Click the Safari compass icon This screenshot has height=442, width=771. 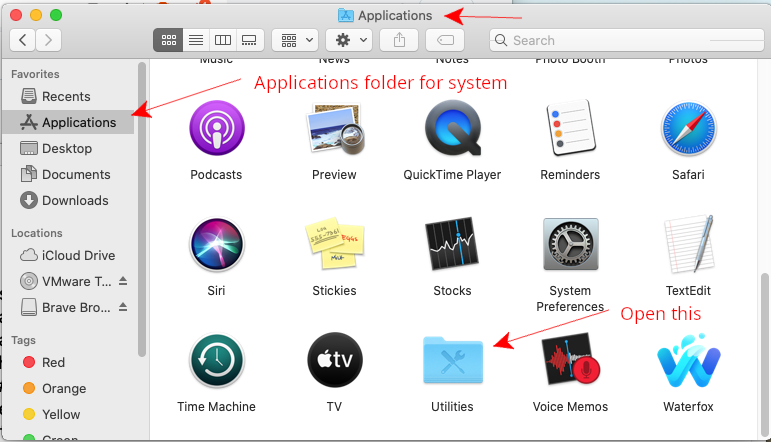tap(688, 128)
